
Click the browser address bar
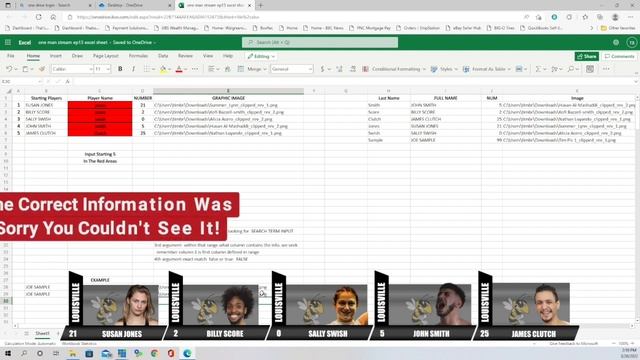point(294,17)
